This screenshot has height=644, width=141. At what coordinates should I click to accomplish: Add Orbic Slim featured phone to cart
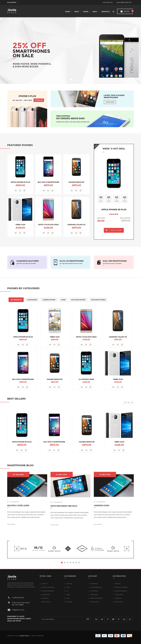click(x=25, y=233)
